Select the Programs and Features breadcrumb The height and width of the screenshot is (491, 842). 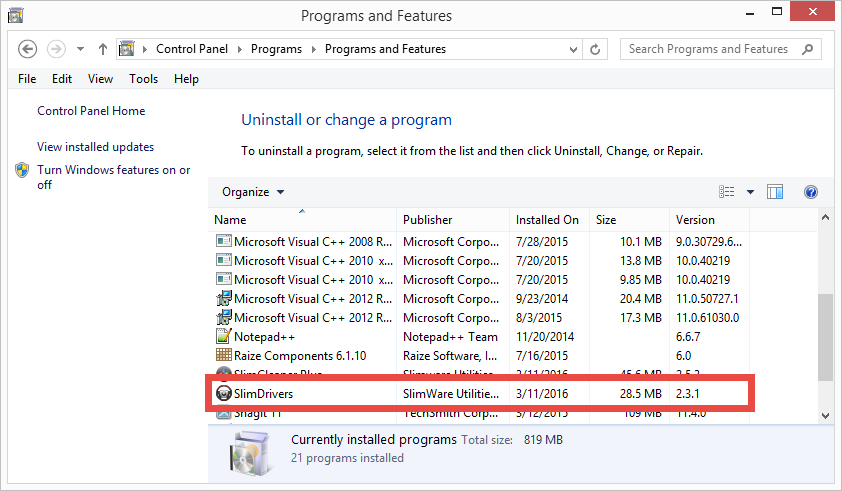385,49
